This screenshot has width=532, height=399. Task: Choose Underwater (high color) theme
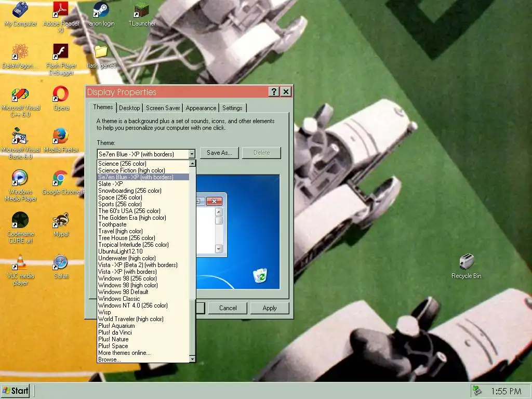[x=143, y=258]
